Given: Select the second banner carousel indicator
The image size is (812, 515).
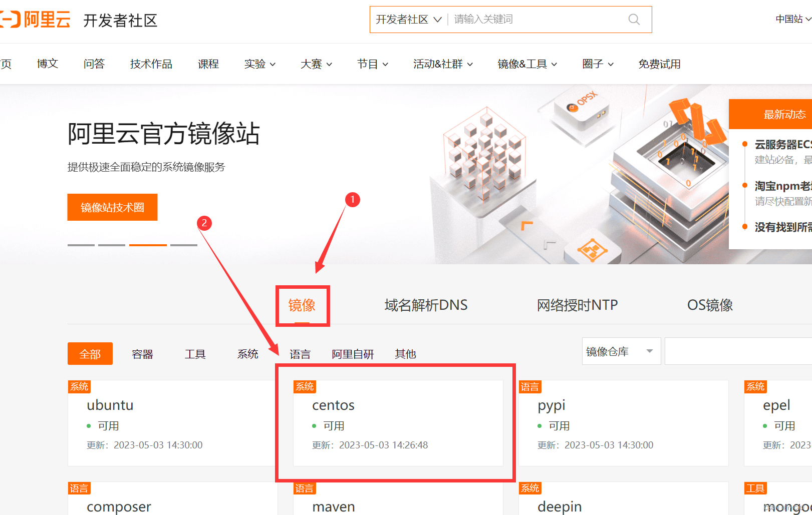Looking at the screenshot, I should (112, 245).
